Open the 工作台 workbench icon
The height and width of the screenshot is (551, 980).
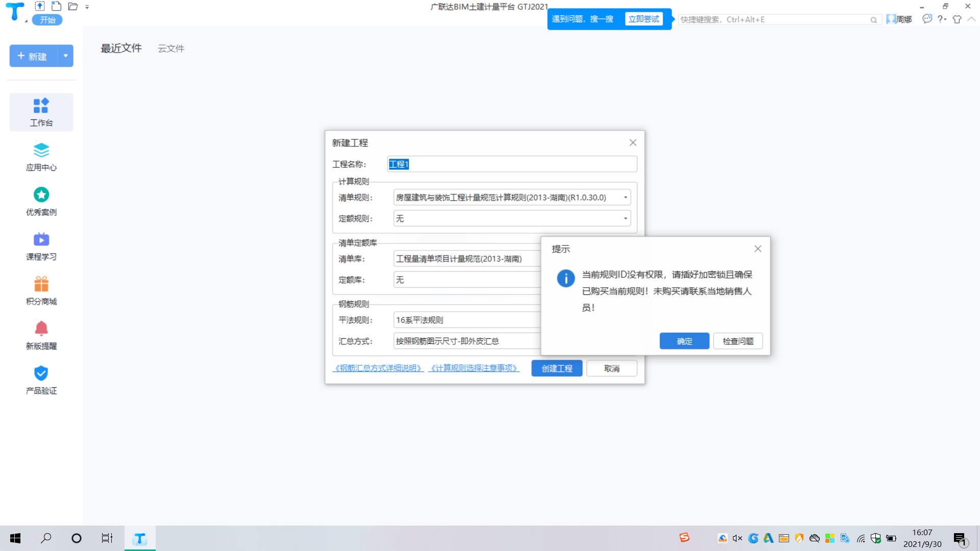coord(41,112)
